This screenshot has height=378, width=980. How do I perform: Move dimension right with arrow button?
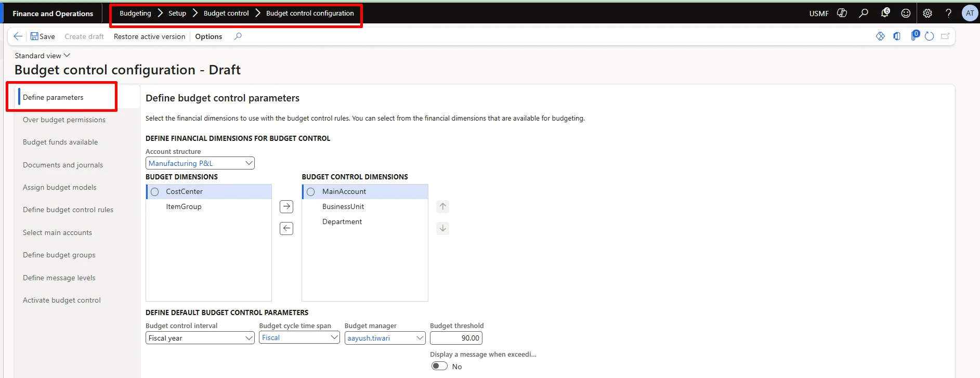[286, 206]
